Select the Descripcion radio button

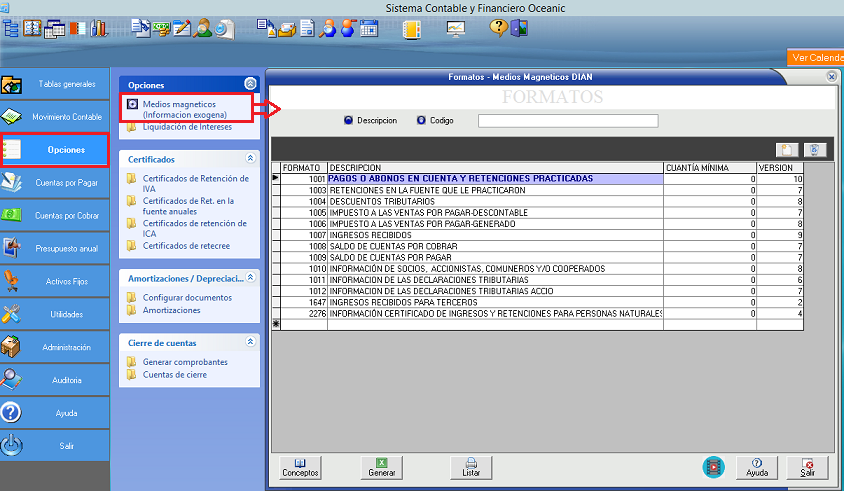pyautogui.click(x=348, y=120)
